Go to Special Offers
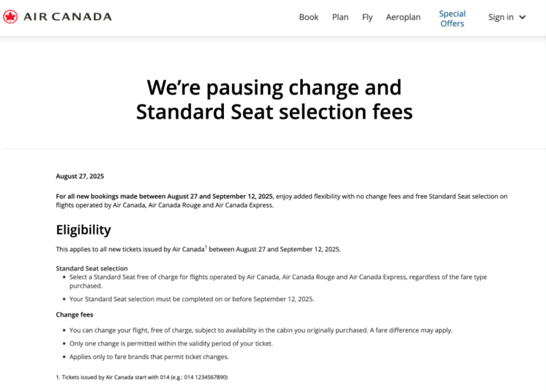The height and width of the screenshot is (392, 546). [x=452, y=19]
